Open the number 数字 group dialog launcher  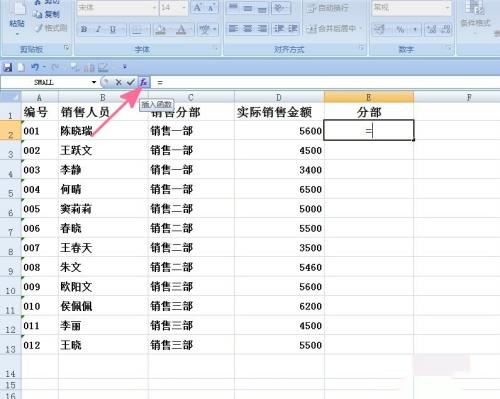[x=449, y=48]
